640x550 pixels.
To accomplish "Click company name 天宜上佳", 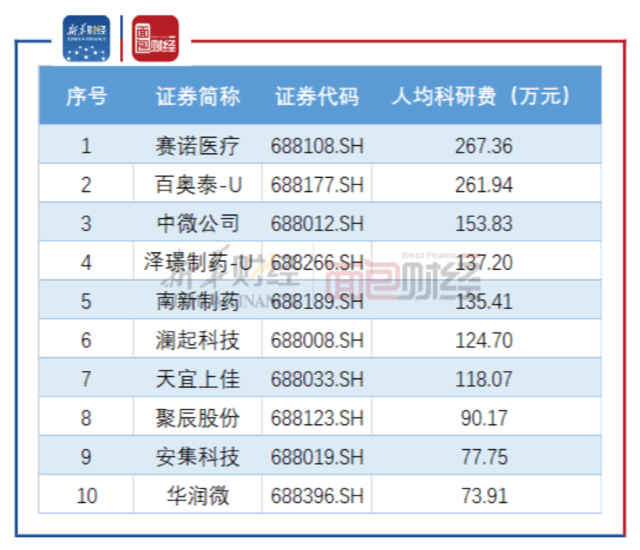I will click(x=198, y=379).
